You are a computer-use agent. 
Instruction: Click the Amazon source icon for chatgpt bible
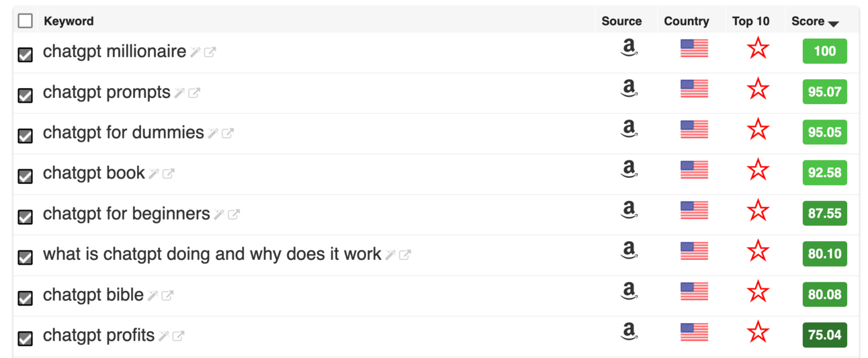tap(629, 292)
